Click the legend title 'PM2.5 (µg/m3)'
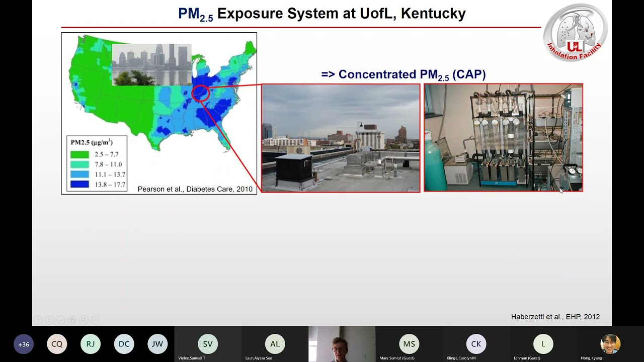 point(92,142)
